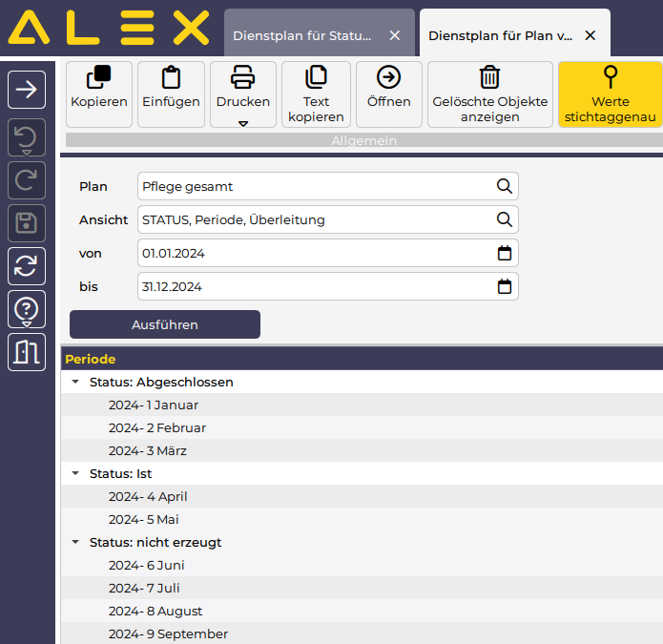Collapse the Status: nicht erzeugt group
663x644 pixels.
[x=75, y=543]
